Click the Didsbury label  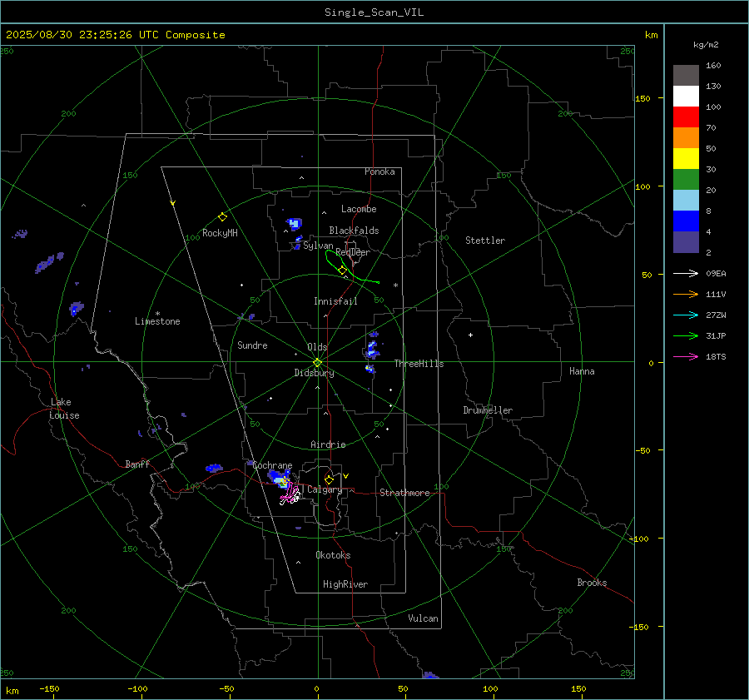315,373
